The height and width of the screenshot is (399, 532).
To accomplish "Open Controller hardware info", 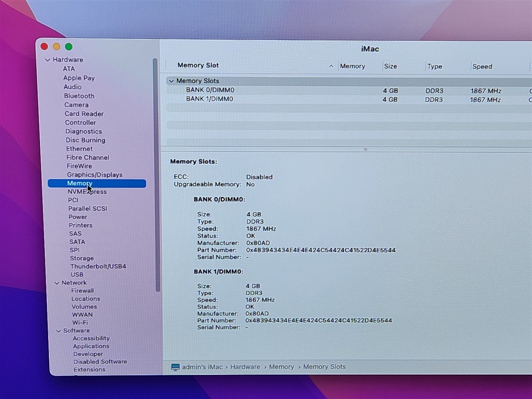I will click(x=80, y=122).
